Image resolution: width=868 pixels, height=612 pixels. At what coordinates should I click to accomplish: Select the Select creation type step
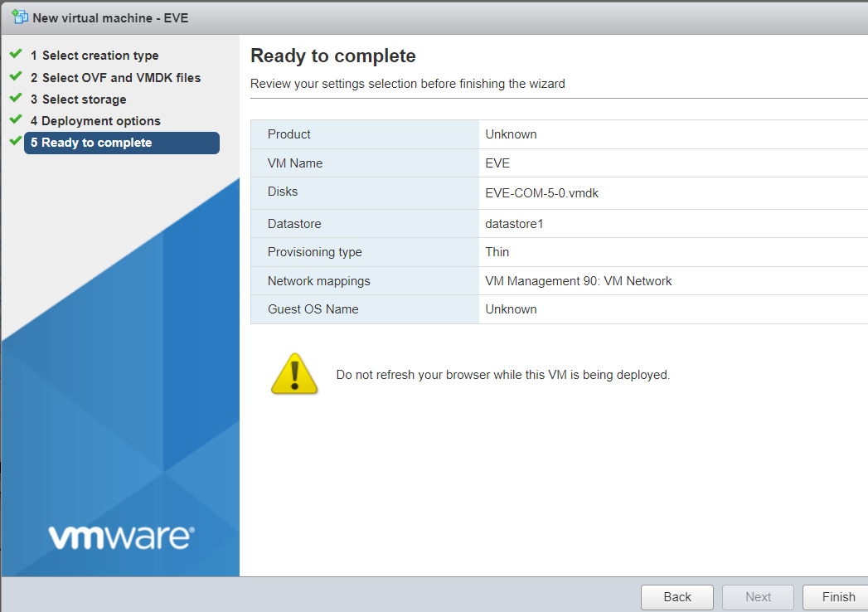point(94,55)
